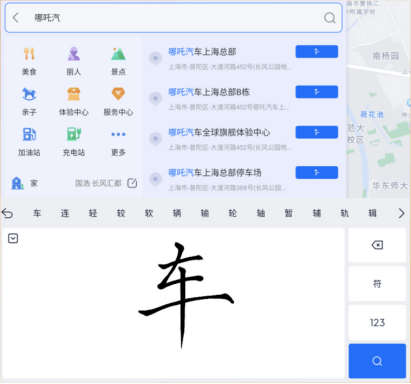
Task: Select the 服务中心 service center icon
Action: coord(118,102)
